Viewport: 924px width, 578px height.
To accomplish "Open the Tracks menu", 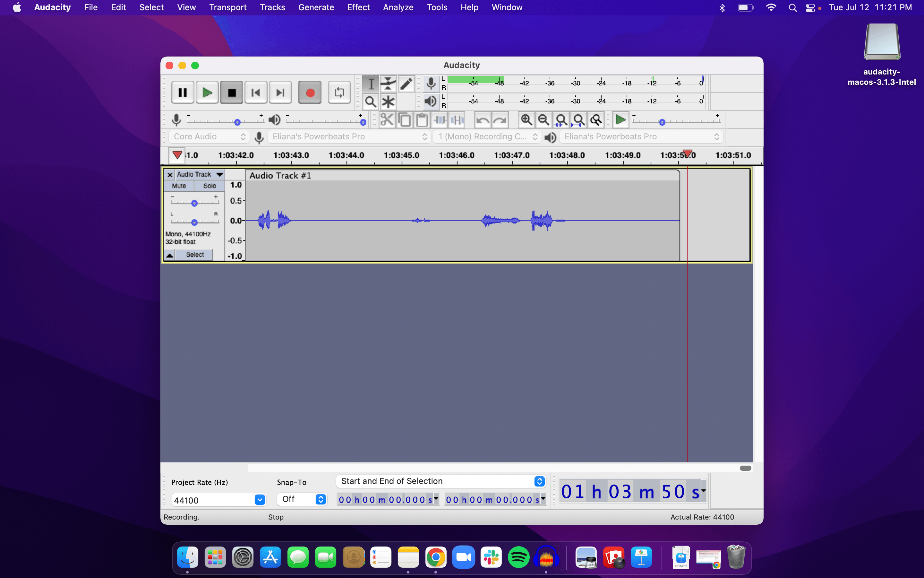I will tap(272, 7).
